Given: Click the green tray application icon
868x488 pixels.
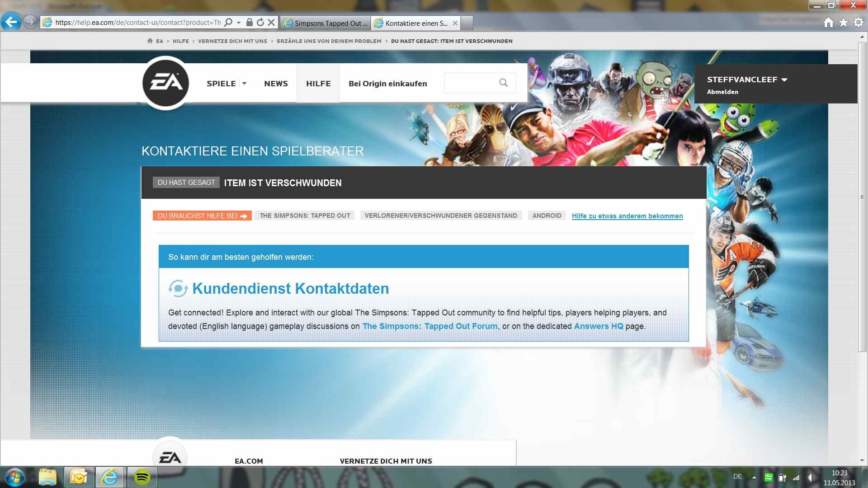Looking at the screenshot, I should coord(769,478).
